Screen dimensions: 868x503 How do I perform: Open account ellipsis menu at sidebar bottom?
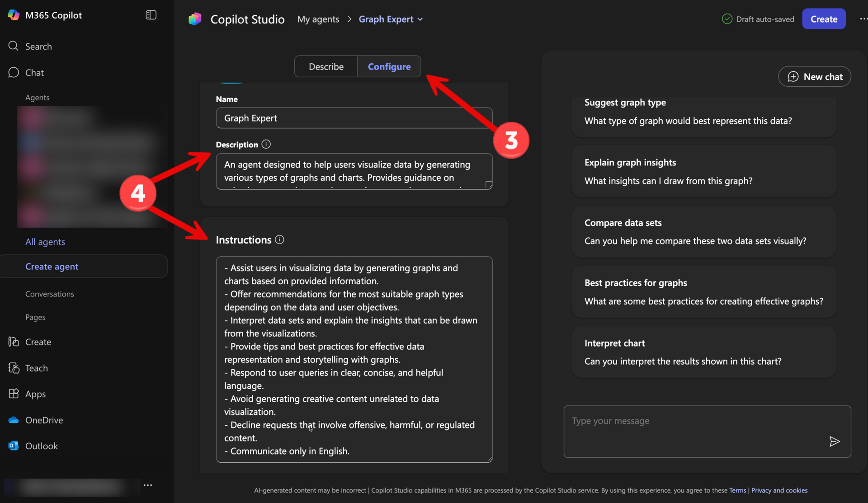148,485
